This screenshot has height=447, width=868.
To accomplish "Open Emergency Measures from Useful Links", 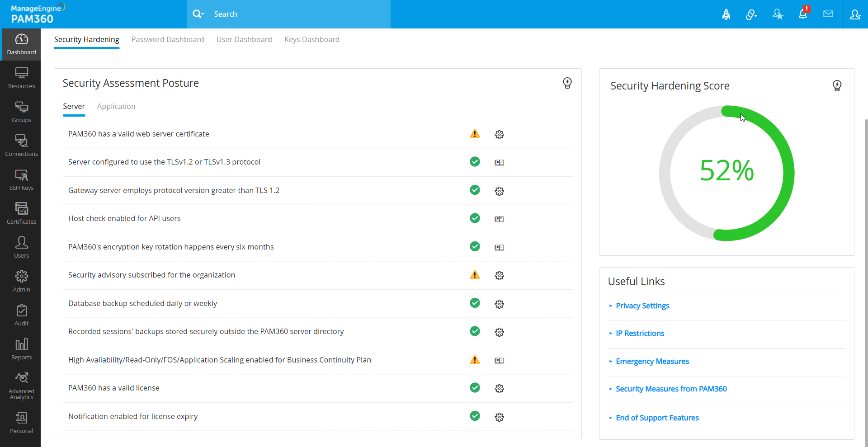I will [652, 361].
